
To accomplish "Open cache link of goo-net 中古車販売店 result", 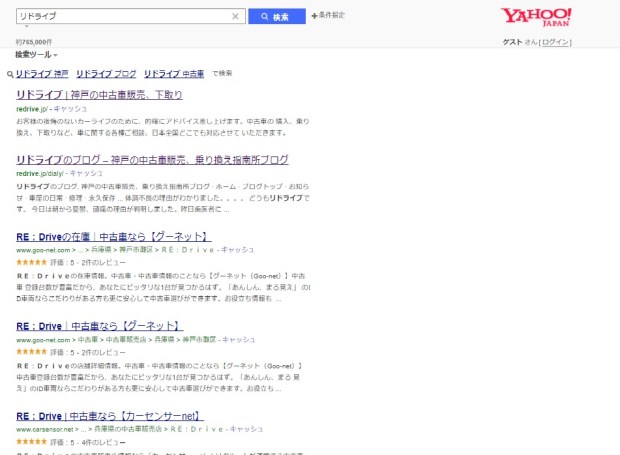I will (x=238, y=340).
